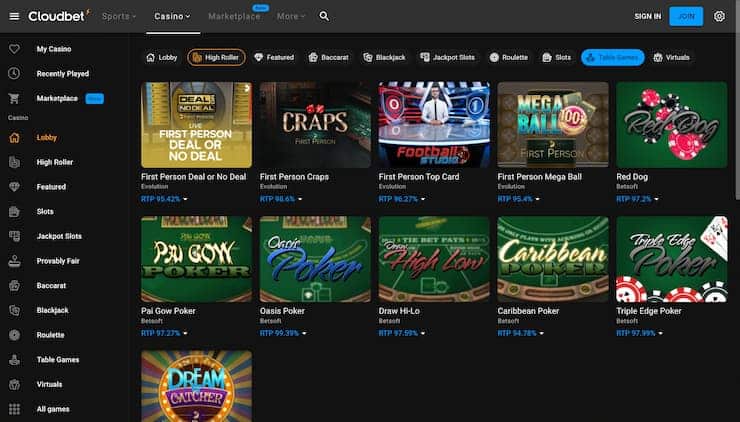Select the Table Games filter chip

point(613,58)
